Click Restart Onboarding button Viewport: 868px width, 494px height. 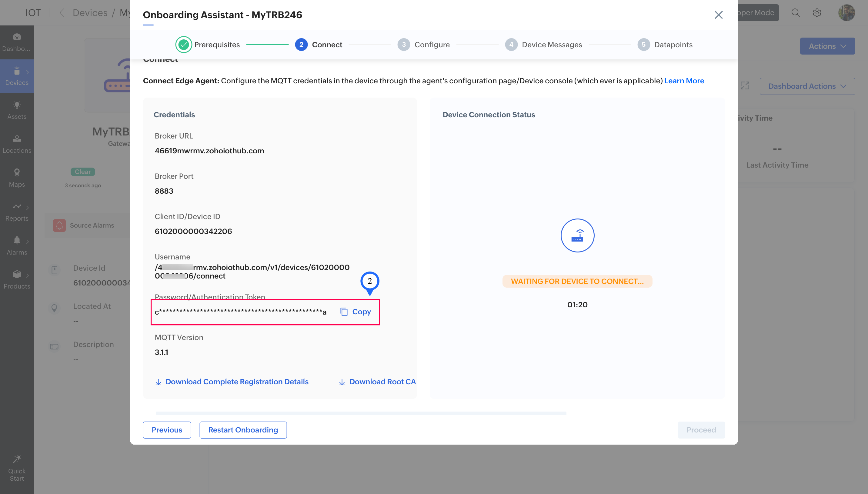click(243, 430)
